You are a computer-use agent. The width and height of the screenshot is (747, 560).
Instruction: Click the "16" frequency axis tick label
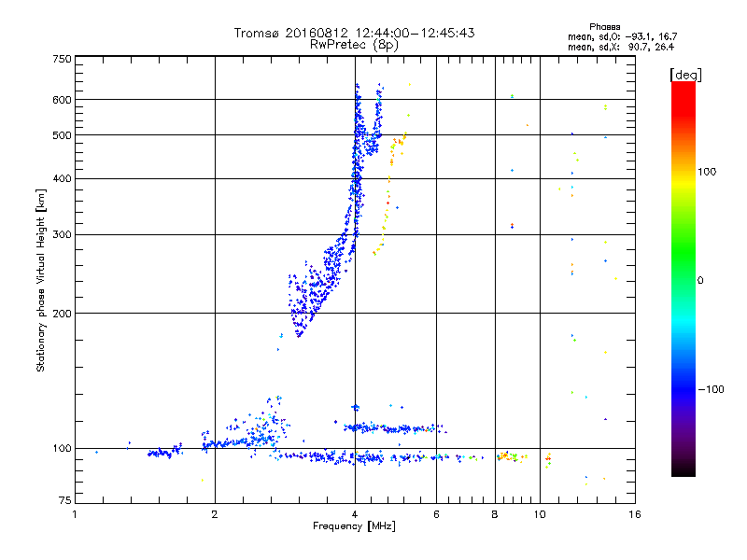coord(635,514)
